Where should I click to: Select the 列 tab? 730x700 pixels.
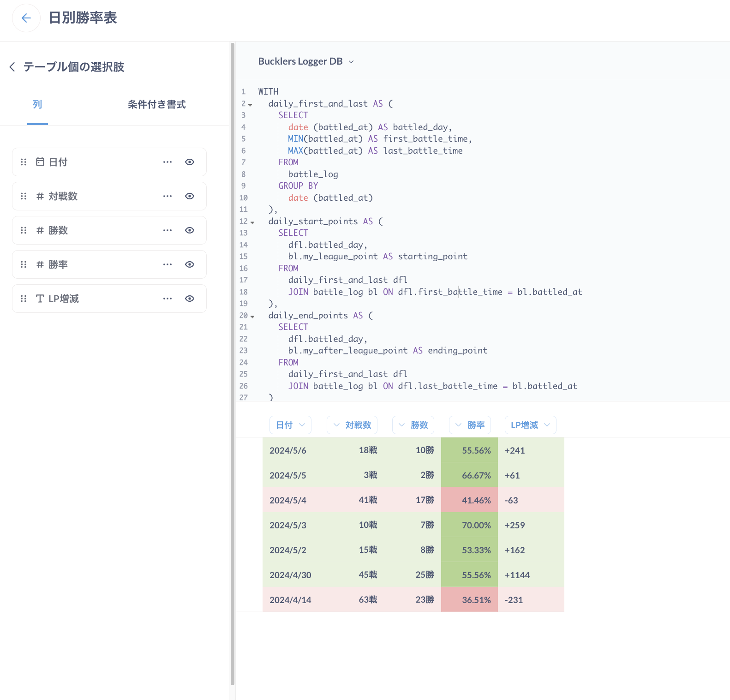click(x=37, y=105)
